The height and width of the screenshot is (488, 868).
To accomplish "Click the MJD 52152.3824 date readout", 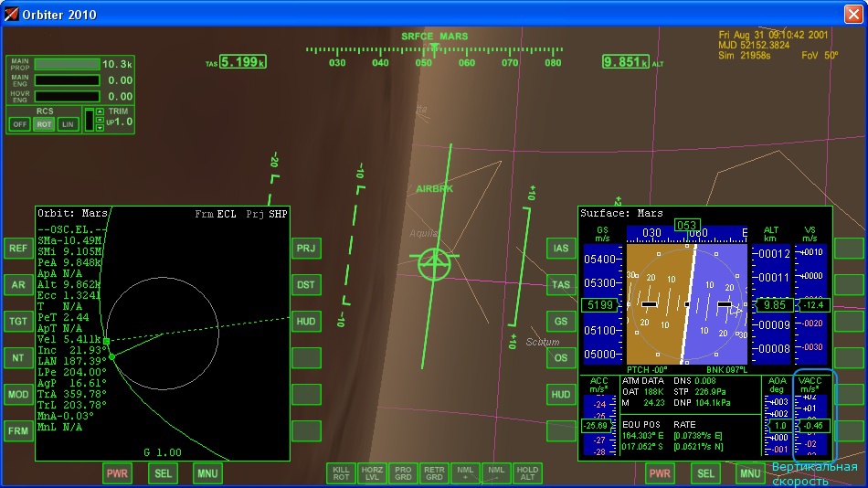I will (754, 46).
